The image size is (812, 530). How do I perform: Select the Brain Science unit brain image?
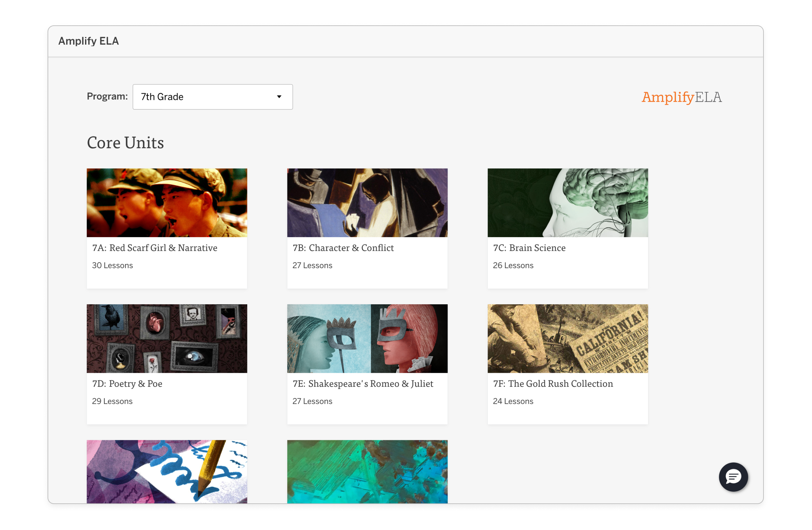(x=567, y=202)
